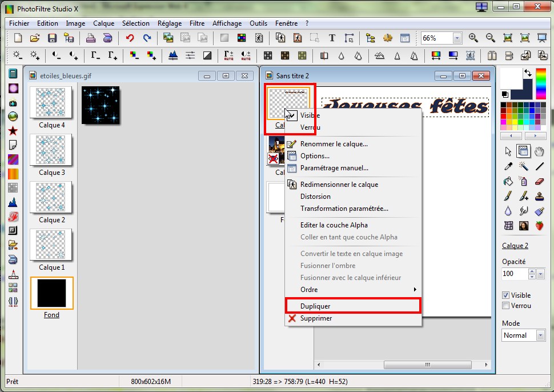Viewport: 554px width, 392px height.
Task: Toggle Verrou in the context menu
Action: tap(354, 127)
